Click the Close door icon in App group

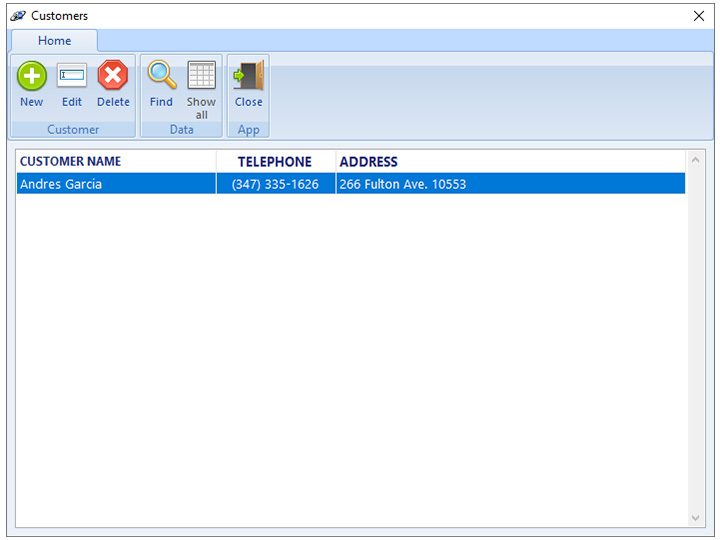click(248, 77)
